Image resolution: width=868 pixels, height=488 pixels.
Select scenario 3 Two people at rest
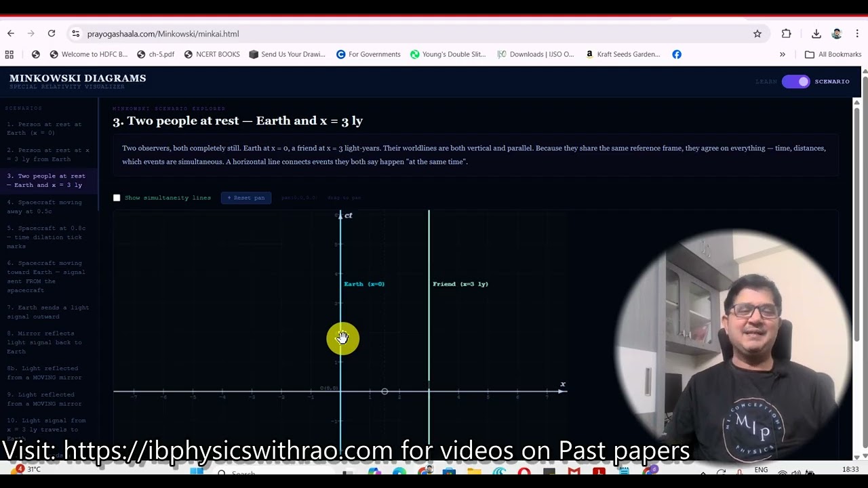49,180
